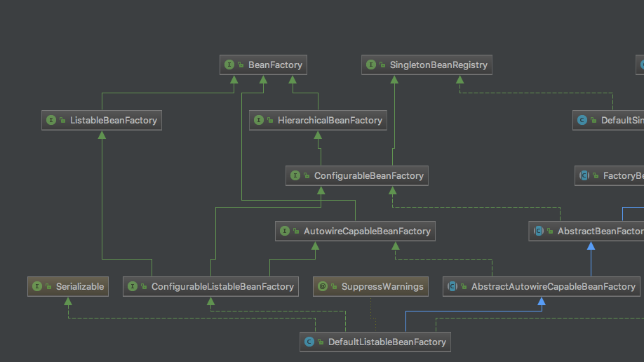Click the interface icon beside HierarchicalBeanFactory
This screenshot has height=362, width=644.
[259, 121]
